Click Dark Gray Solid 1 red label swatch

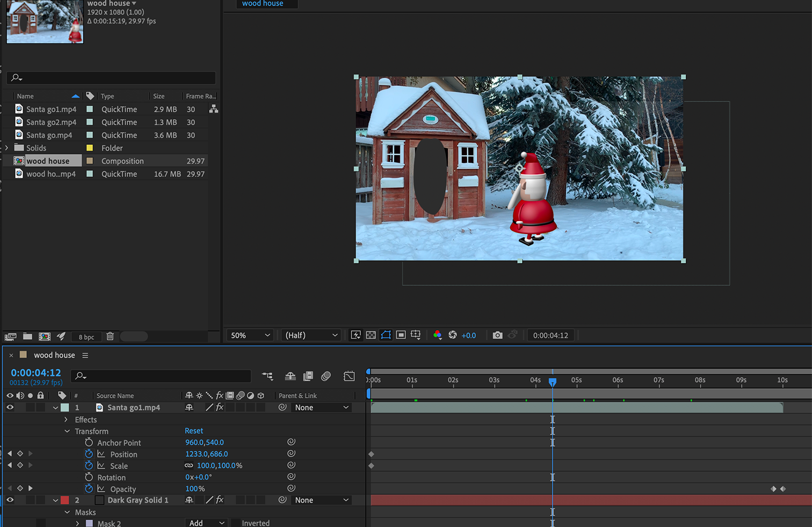[65, 500]
